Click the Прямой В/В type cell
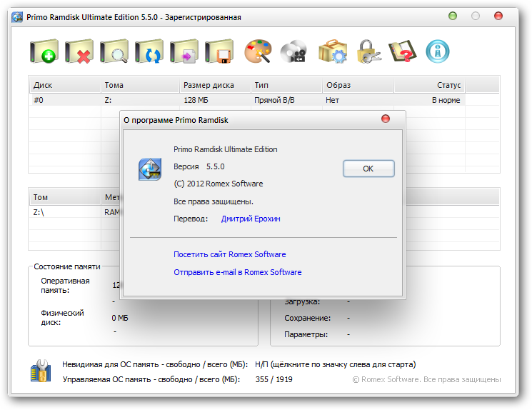Screen dimensions: 532x410 click(274, 100)
